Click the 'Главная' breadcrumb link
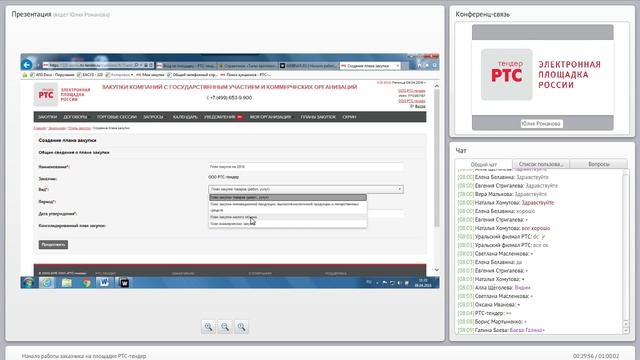The height and width of the screenshot is (360, 640). point(40,128)
